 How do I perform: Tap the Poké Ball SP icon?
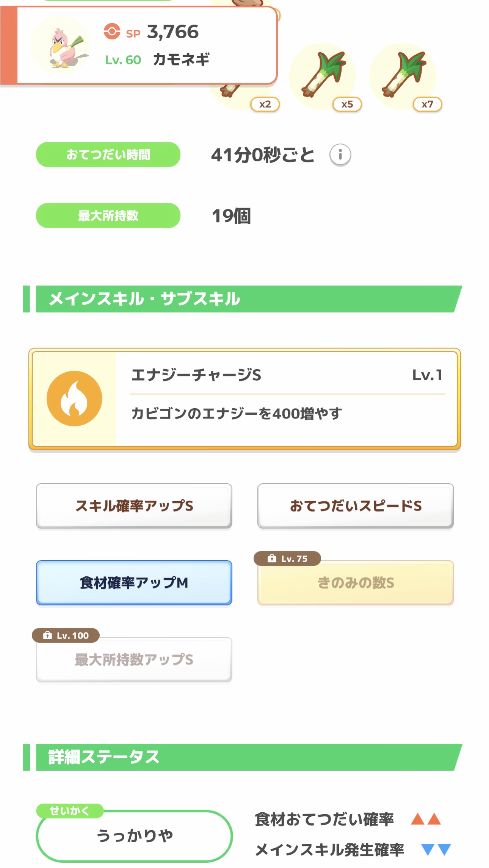point(112,31)
